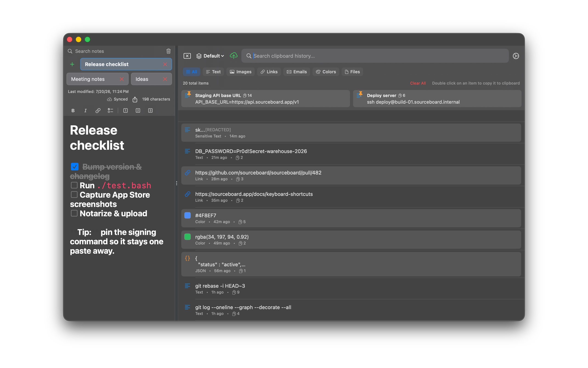Insert a checklist with list icon
Screen dimensions: 588x368
coord(110,110)
